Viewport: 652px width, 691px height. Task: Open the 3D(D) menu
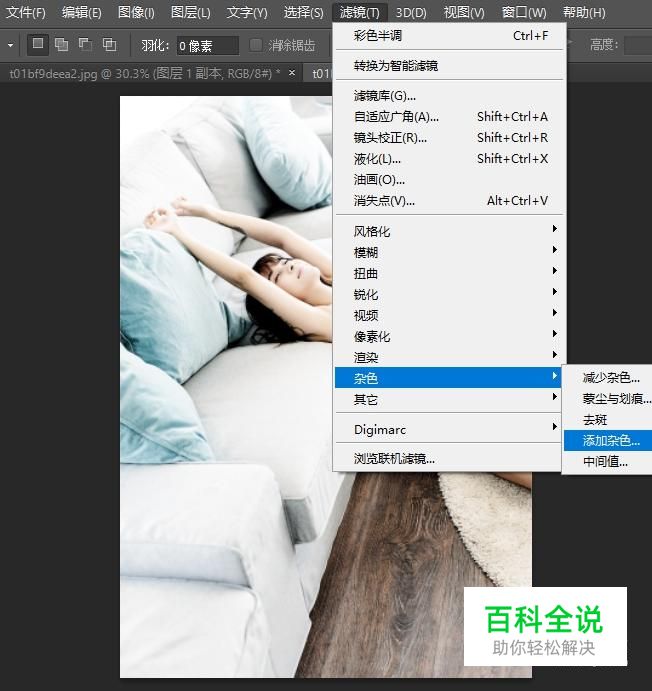(411, 12)
